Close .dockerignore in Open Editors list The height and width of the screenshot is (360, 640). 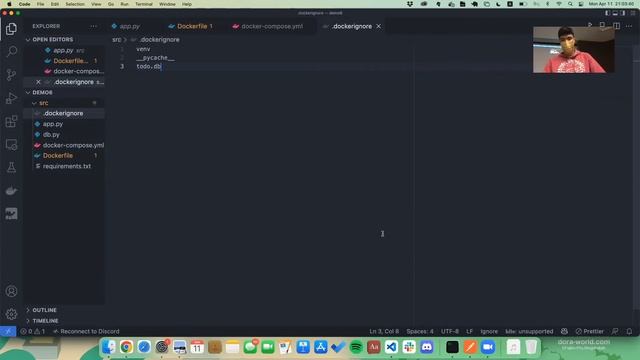(38, 82)
